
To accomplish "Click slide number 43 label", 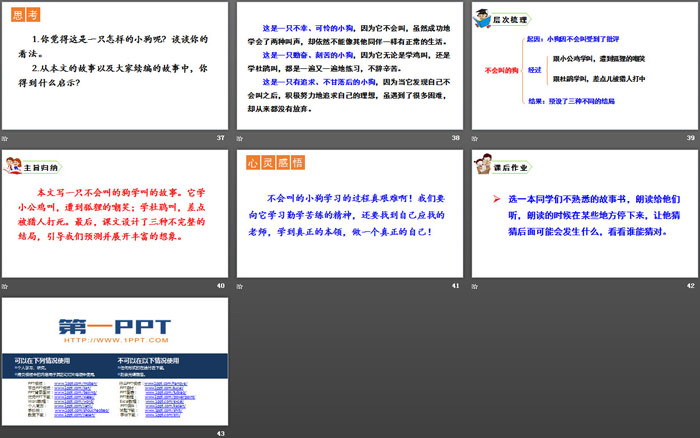I will (221, 433).
